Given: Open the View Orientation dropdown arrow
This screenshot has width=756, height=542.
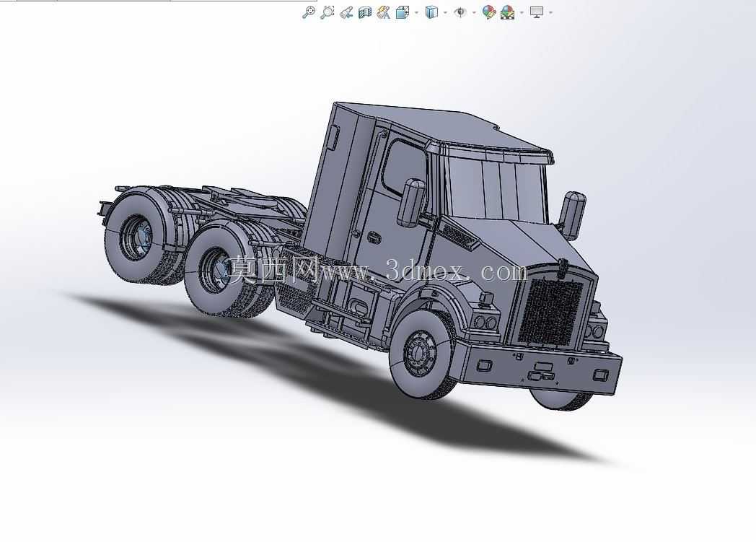Looking at the screenshot, I should coord(416,12).
